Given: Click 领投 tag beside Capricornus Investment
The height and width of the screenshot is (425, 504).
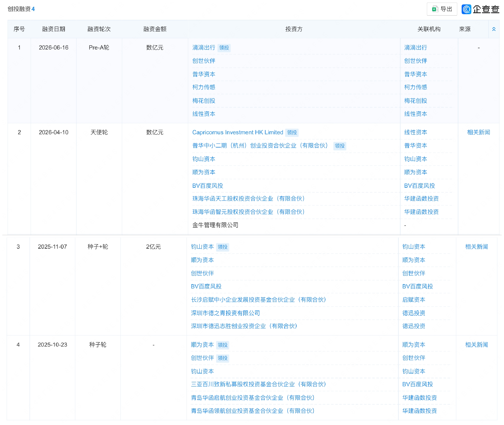Looking at the screenshot, I should tap(292, 132).
